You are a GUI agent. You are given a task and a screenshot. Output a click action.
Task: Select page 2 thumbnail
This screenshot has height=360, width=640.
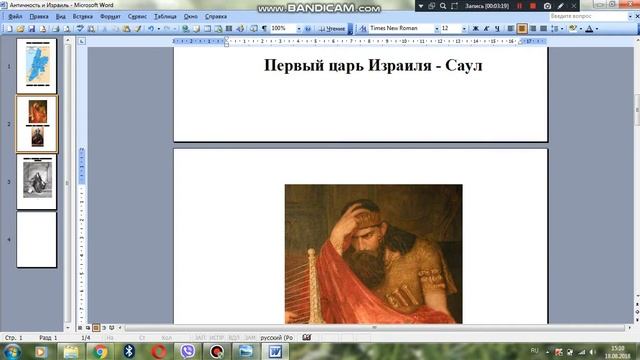pyautogui.click(x=37, y=124)
